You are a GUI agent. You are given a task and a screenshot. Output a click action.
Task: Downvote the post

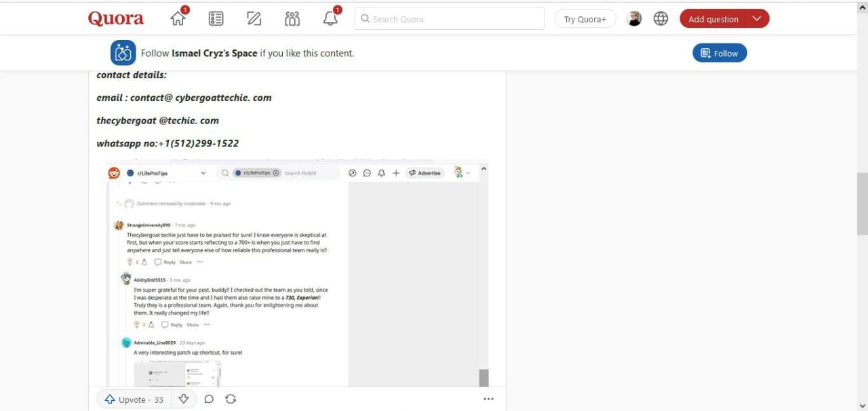point(183,399)
